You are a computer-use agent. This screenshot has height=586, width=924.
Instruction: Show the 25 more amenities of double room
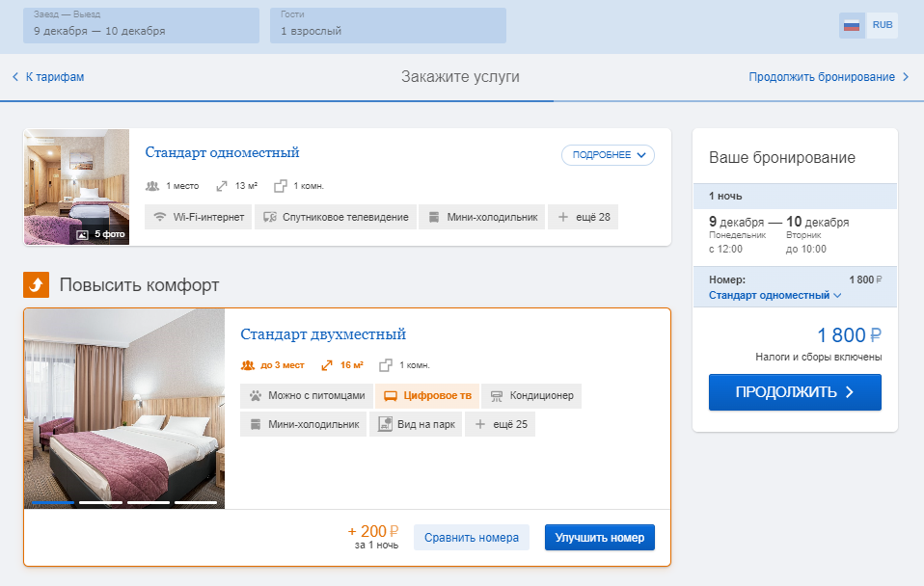500,424
